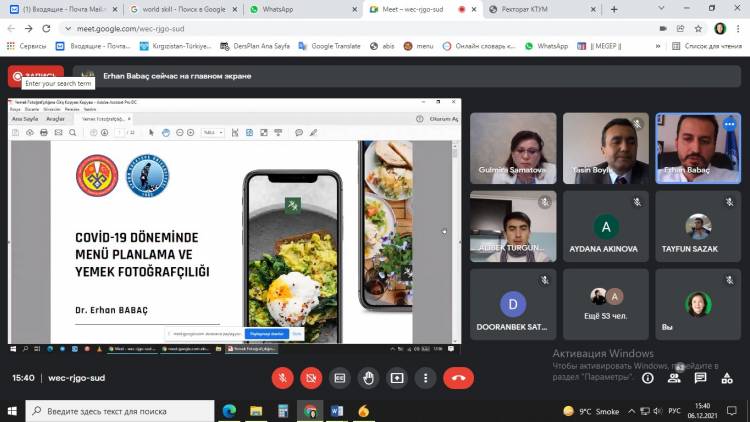Image resolution: width=750 pixels, height=422 pixels.
Task: Click the orange flame app on taskbar
Action: click(x=364, y=411)
